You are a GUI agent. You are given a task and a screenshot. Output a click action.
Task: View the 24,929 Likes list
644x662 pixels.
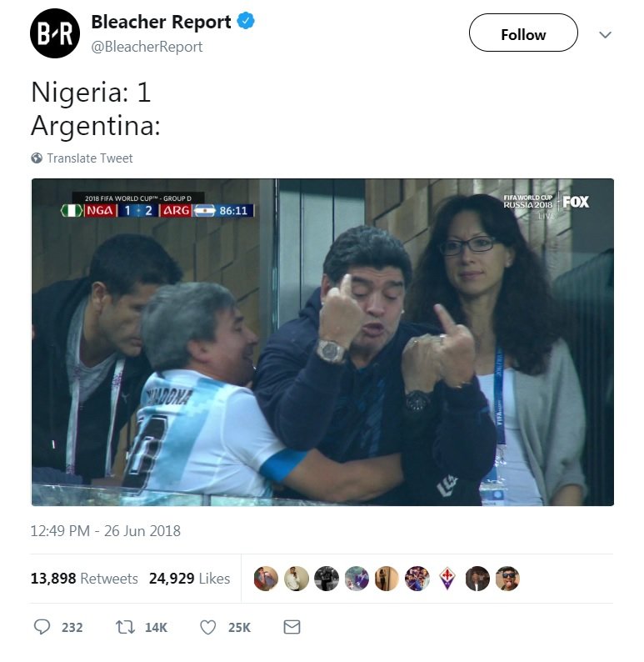(189, 579)
